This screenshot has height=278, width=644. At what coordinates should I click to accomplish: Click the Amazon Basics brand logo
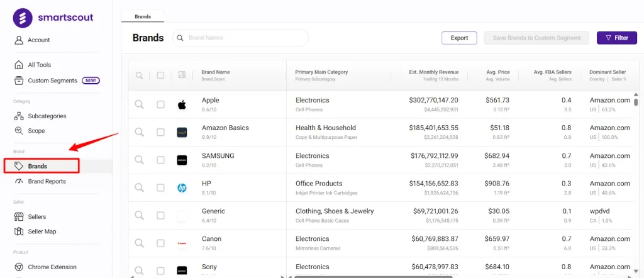(x=182, y=132)
